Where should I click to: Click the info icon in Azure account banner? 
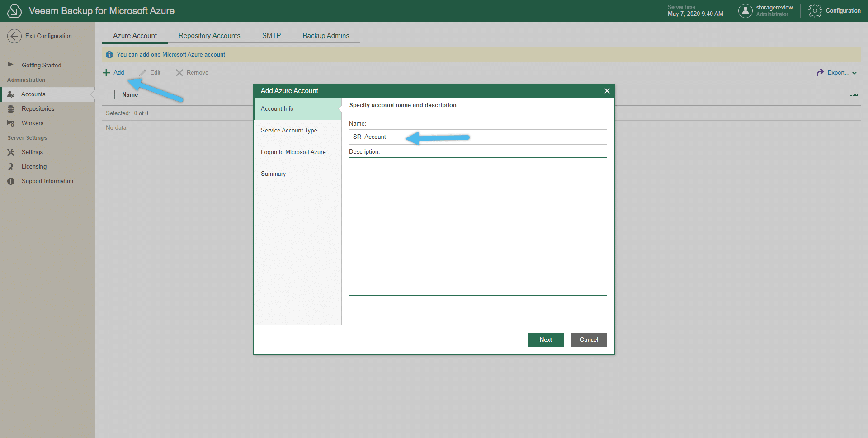click(109, 55)
